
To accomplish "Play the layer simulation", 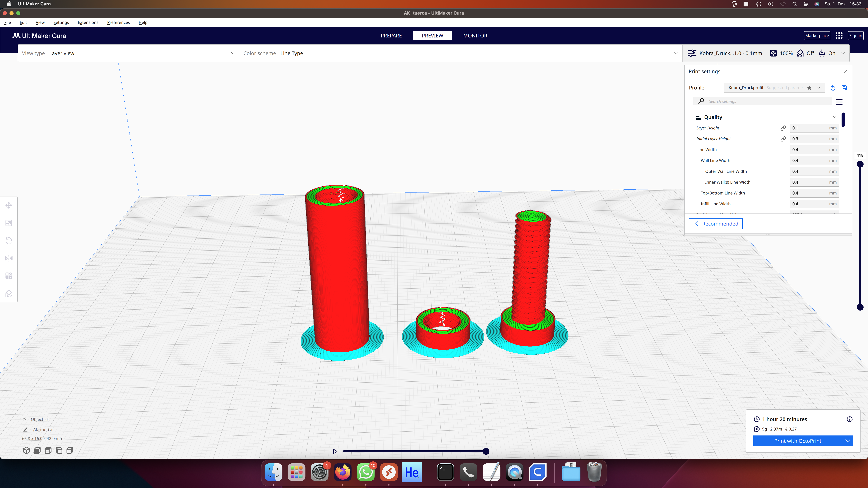I will coord(335,451).
